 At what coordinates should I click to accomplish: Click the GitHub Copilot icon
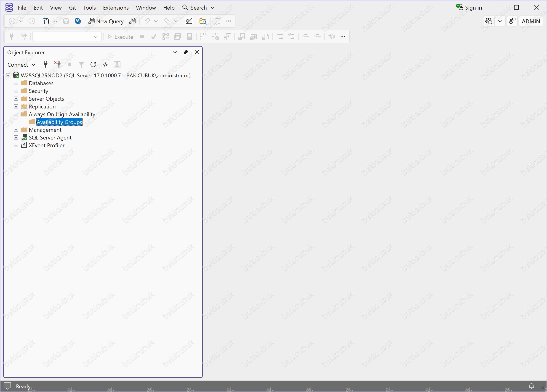coord(489,21)
